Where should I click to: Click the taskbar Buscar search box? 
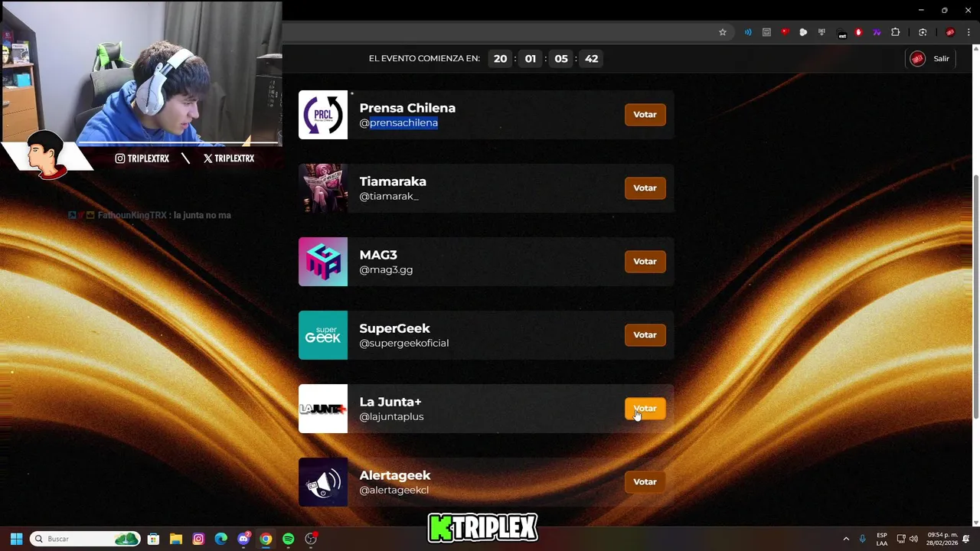[86, 539]
